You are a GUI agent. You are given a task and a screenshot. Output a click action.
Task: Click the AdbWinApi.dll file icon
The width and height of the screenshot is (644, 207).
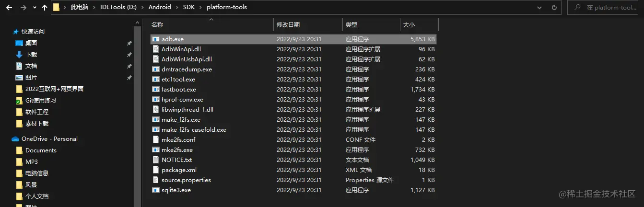click(x=156, y=49)
